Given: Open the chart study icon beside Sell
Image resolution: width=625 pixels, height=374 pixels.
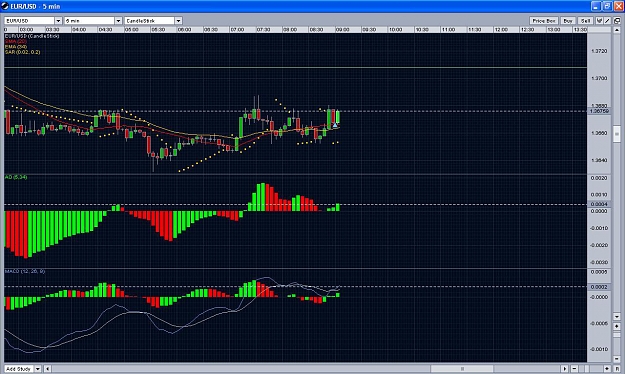Looking at the screenshot, I should point(599,21).
